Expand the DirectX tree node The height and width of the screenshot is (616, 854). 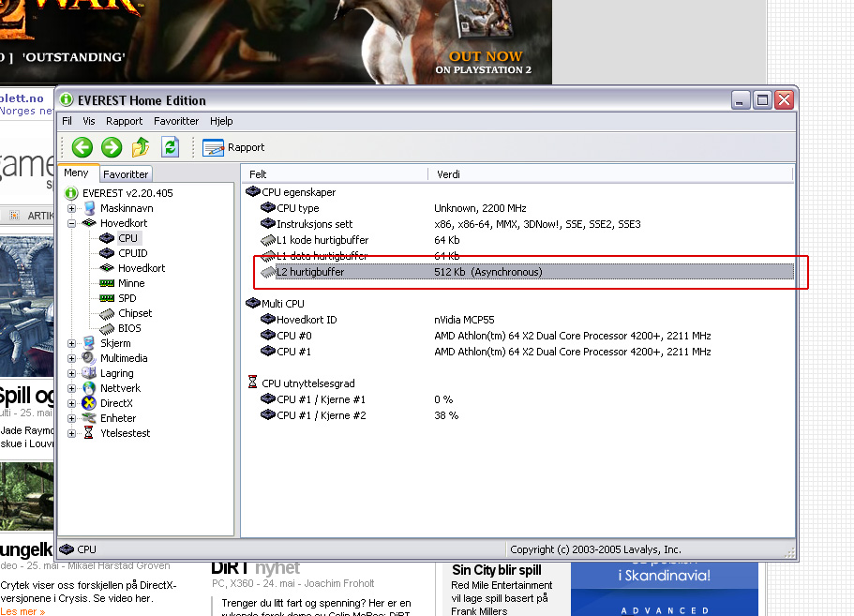click(71, 403)
